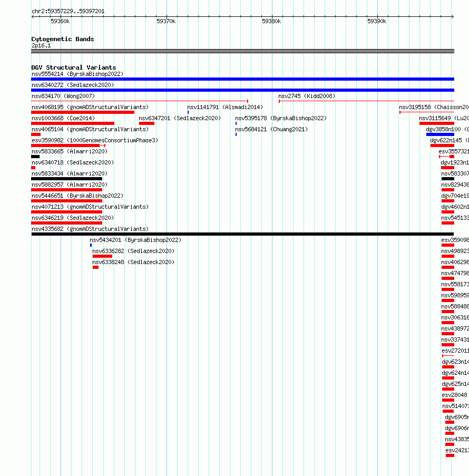Click the dgv6905n variant label
This screenshot has height=476, width=469.
[457, 417]
